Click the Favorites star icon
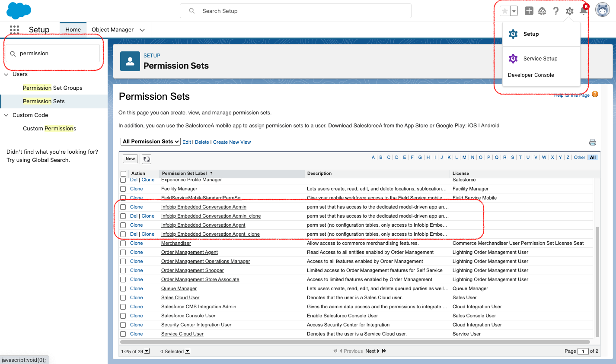616x364 pixels. pos(504,11)
